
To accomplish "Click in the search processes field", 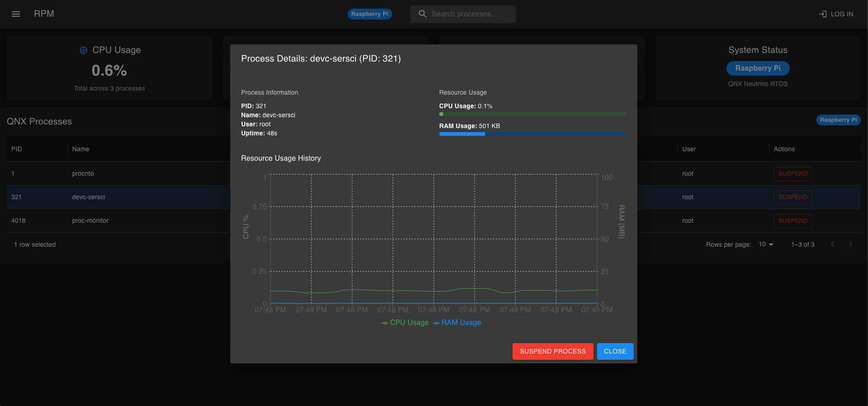I will tap(470, 14).
